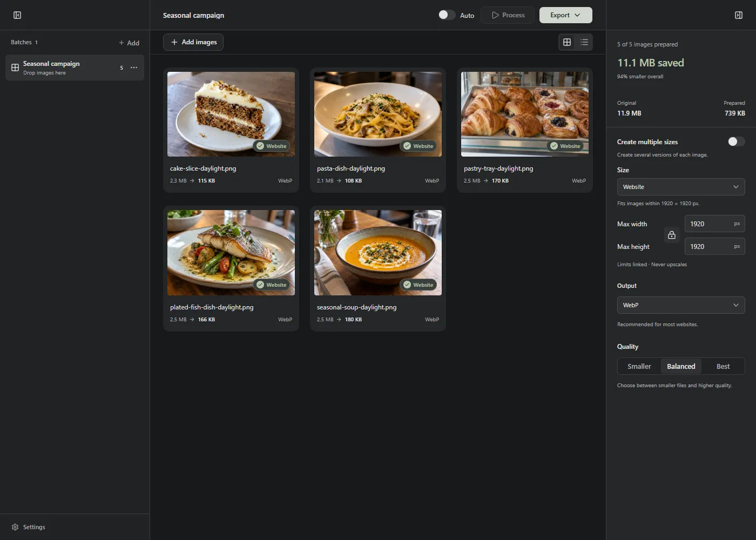Click the 5 of 5 images prepared text
This screenshot has width=756, height=540.
(x=647, y=44)
